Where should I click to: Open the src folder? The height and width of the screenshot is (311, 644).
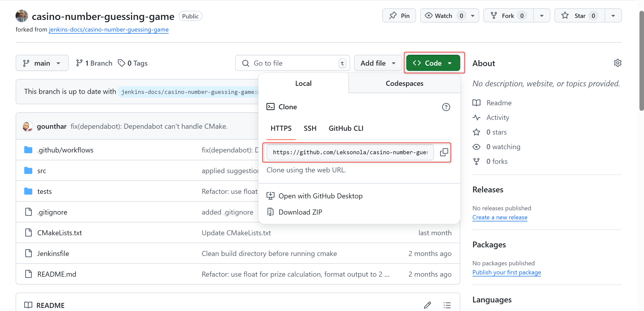point(42,171)
